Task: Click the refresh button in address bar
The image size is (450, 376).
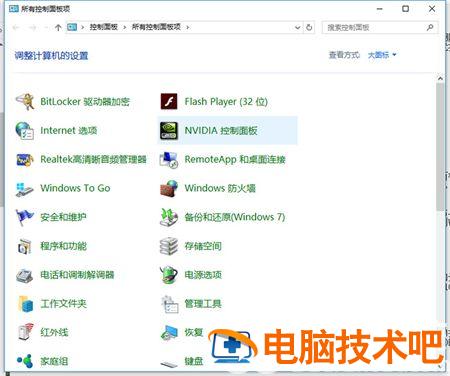Action: pyautogui.click(x=309, y=27)
